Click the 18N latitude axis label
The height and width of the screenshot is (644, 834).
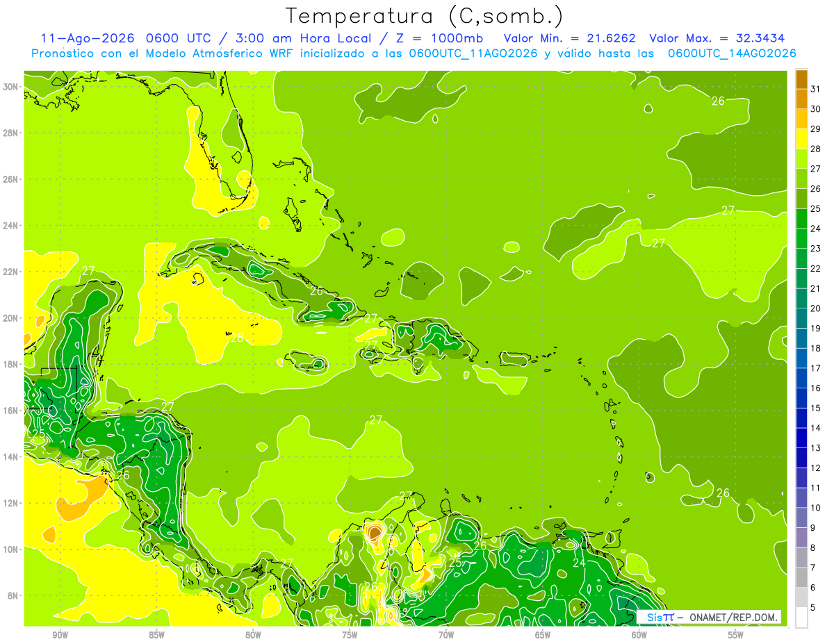tap(11, 364)
